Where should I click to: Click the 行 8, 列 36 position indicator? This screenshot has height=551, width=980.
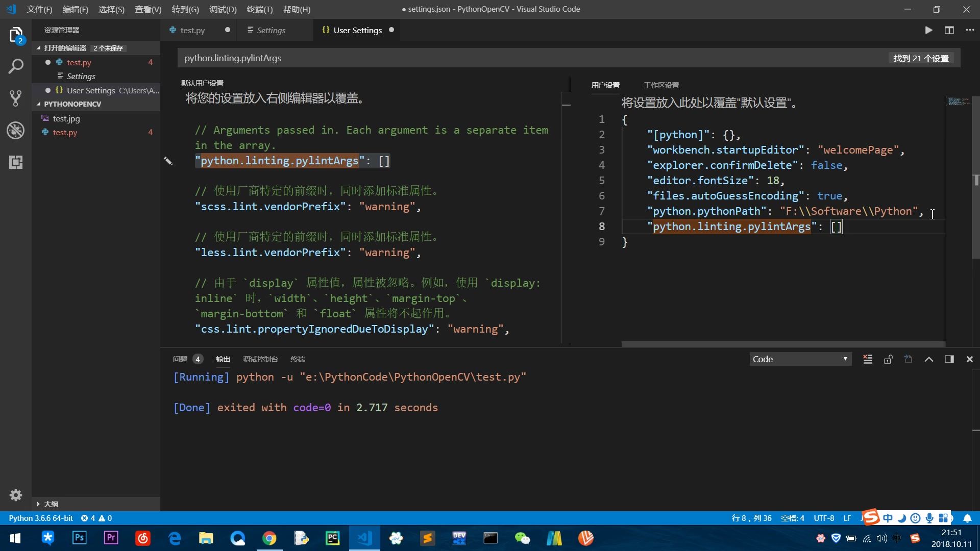point(751,518)
